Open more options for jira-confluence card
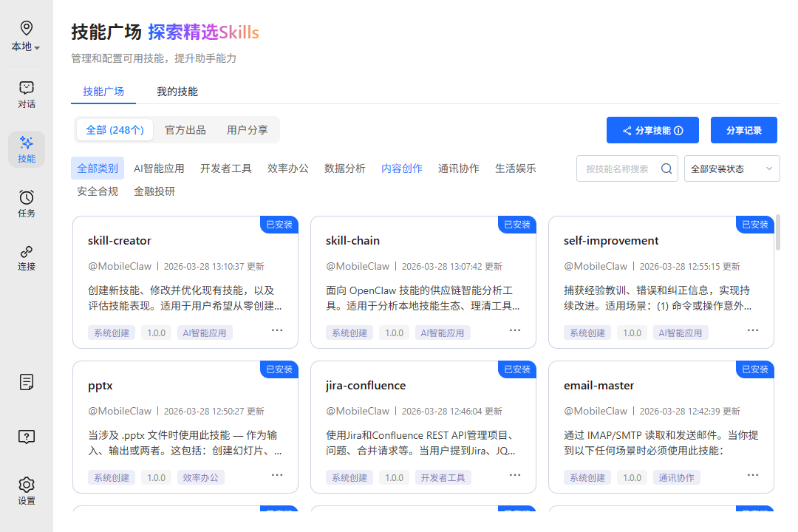The image size is (798, 532). [515, 475]
